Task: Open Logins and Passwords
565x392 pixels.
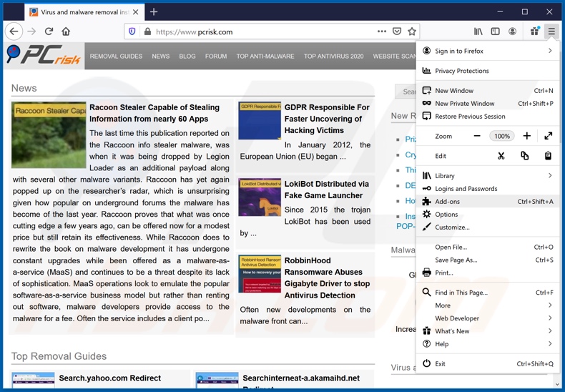Action: coord(488,189)
